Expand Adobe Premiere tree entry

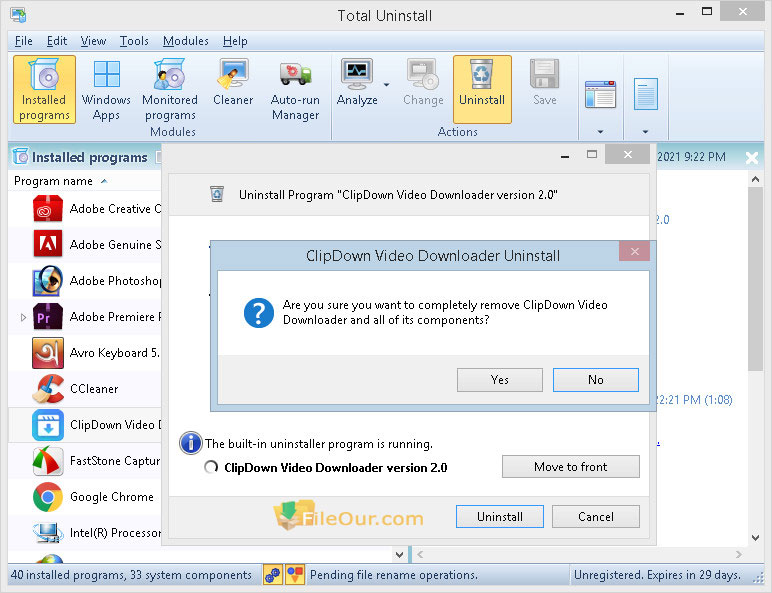(x=23, y=317)
